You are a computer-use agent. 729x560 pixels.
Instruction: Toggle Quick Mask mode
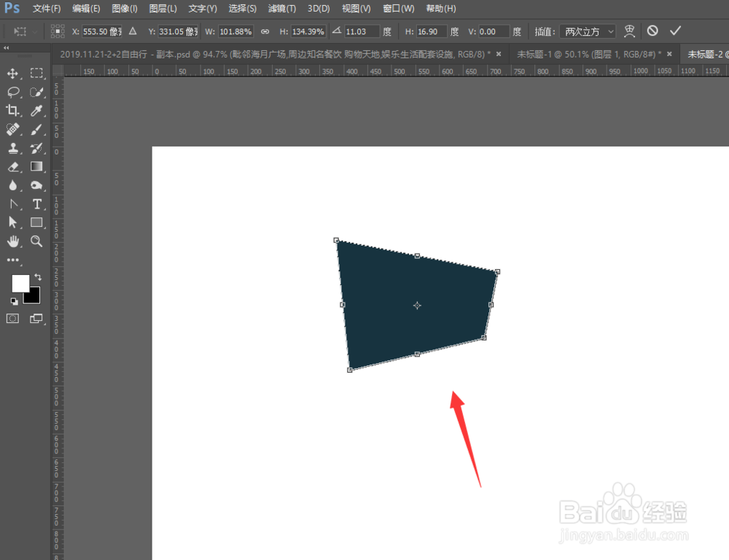12,319
